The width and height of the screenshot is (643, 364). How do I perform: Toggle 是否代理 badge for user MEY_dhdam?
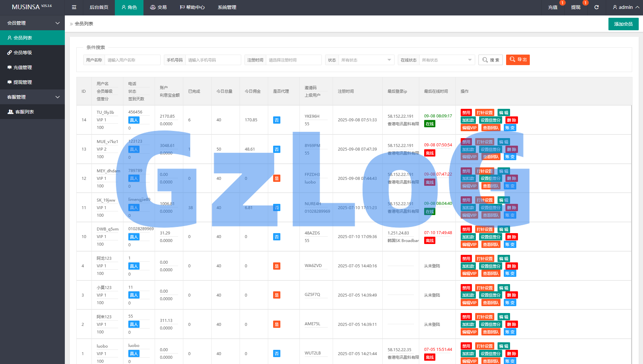[x=277, y=178]
